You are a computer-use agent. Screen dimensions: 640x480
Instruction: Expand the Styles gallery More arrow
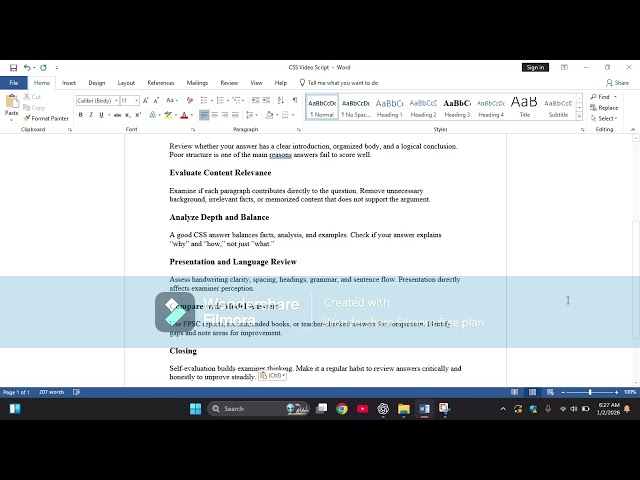coord(579,117)
